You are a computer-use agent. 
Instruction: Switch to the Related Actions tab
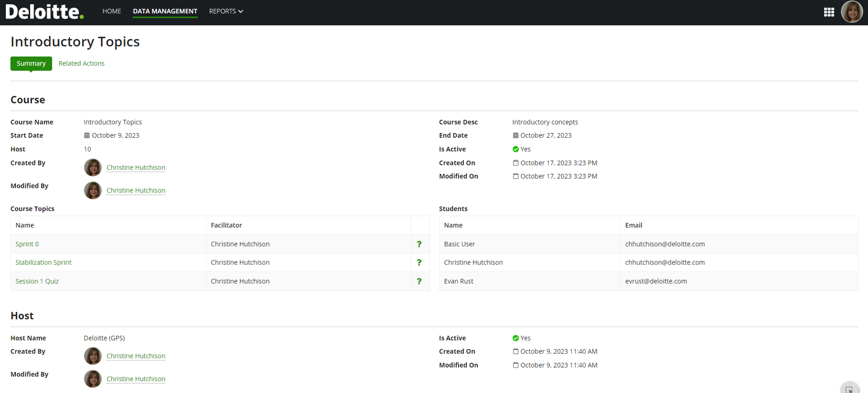coord(81,63)
